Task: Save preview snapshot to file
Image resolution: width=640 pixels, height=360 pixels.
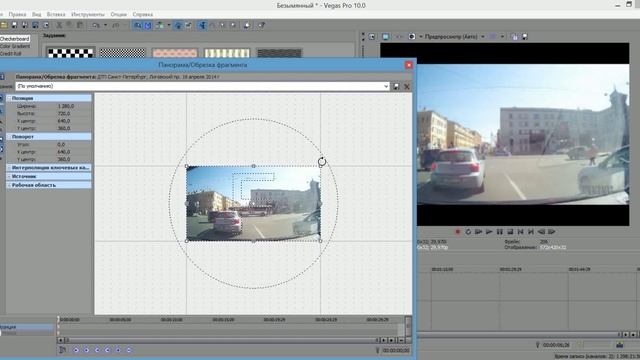Action: tap(525, 37)
